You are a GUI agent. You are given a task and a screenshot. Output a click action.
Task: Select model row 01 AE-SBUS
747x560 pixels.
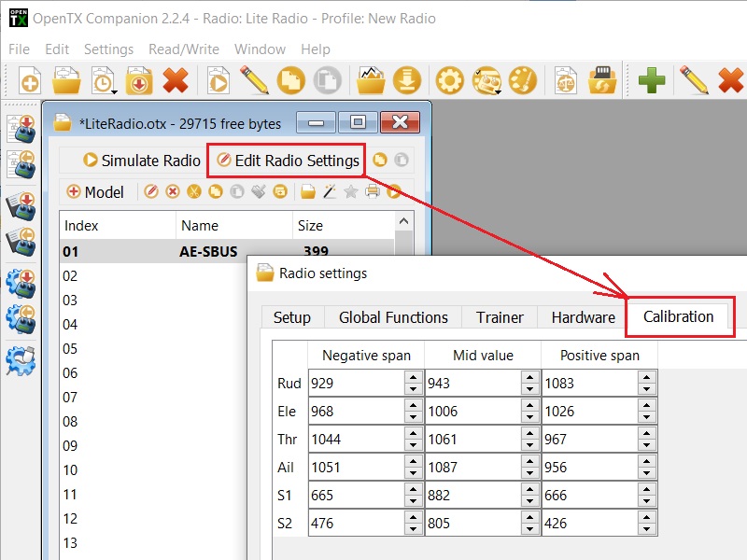tap(227, 251)
